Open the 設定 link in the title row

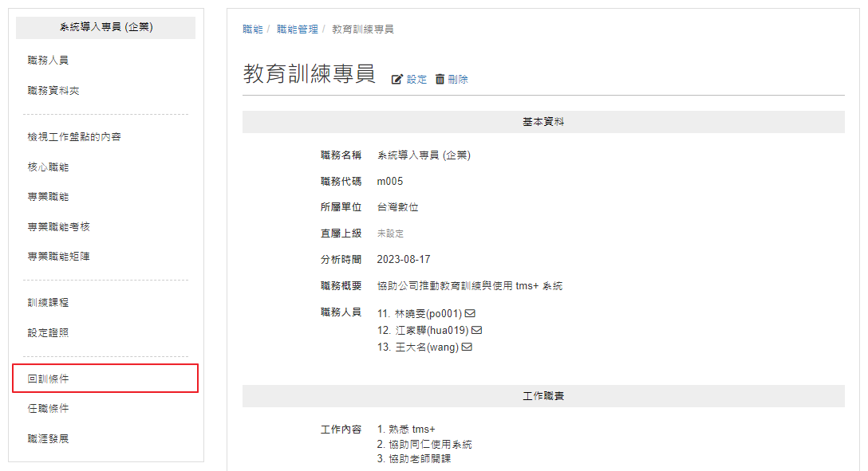(x=416, y=80)
